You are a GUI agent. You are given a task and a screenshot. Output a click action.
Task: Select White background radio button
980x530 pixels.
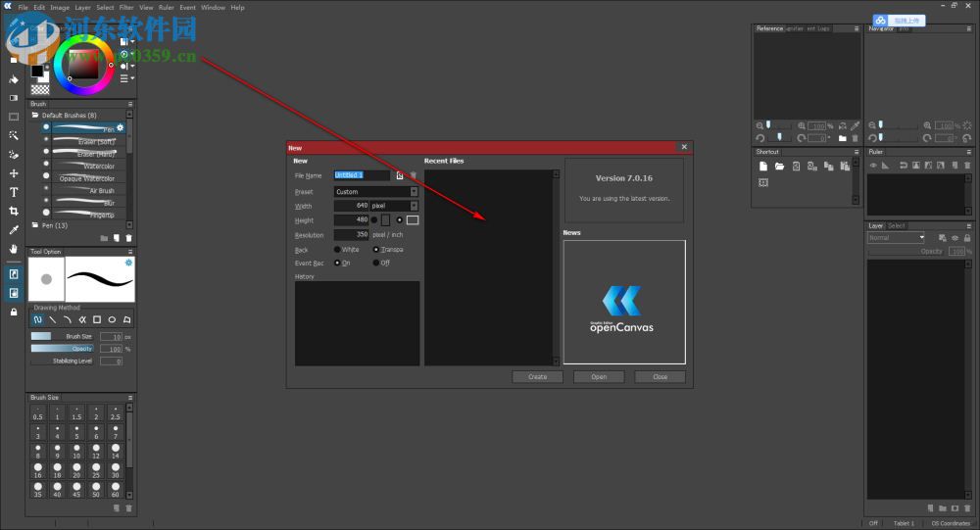coord(337,250)
